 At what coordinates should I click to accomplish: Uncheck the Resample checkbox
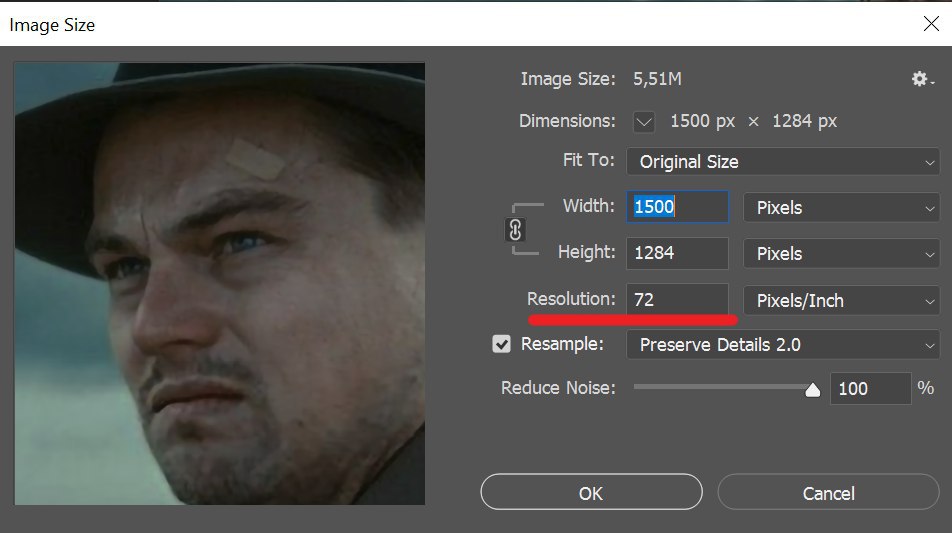point(502,344)
